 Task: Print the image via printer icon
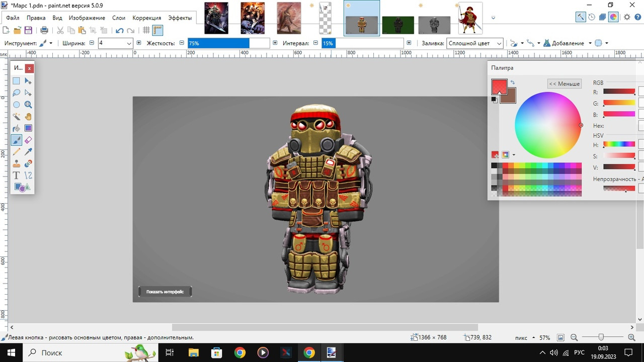(44, 30)
